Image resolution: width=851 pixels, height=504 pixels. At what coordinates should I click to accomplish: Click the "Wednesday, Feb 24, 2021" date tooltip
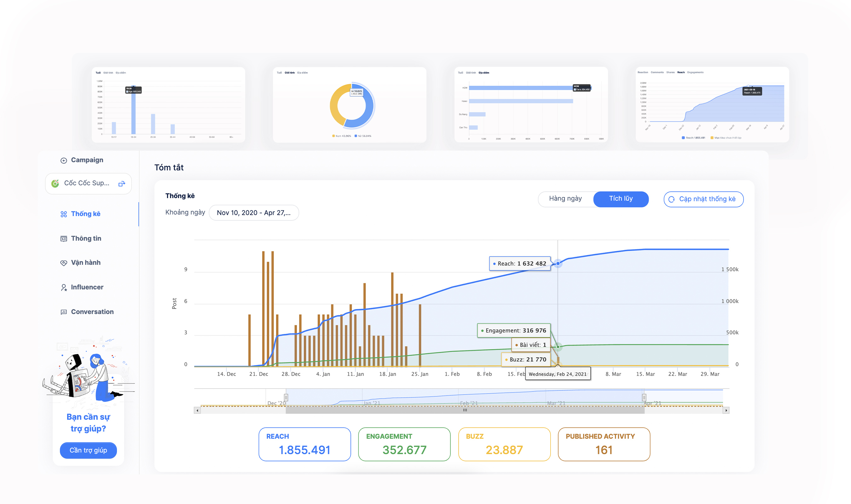558,374
